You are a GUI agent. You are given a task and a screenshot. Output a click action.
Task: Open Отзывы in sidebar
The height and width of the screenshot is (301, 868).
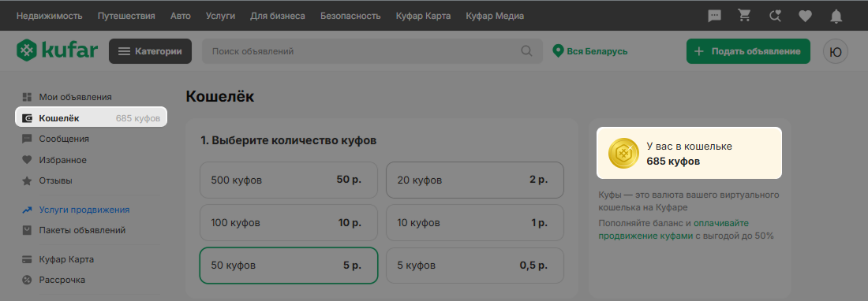pos(55,180)
